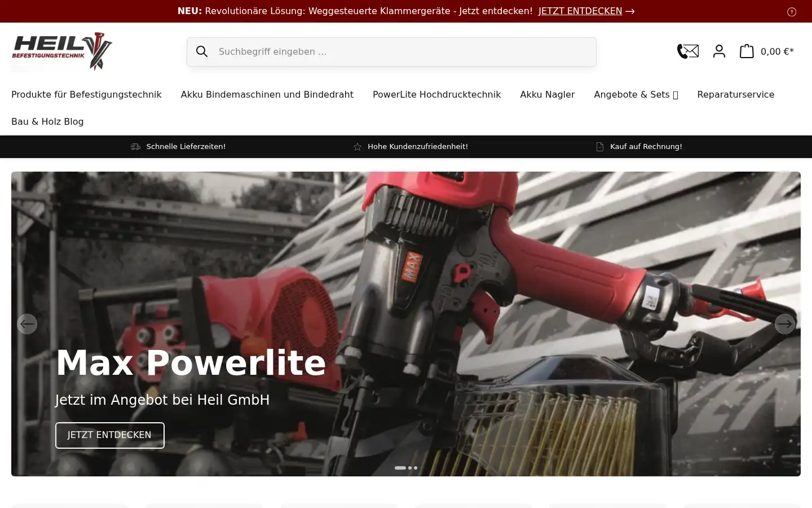Click the invoice document icon

tap(600, 147)
